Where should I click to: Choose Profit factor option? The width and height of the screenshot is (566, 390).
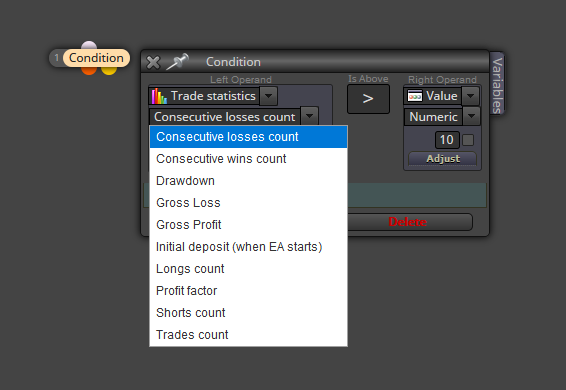pos(248,291)
